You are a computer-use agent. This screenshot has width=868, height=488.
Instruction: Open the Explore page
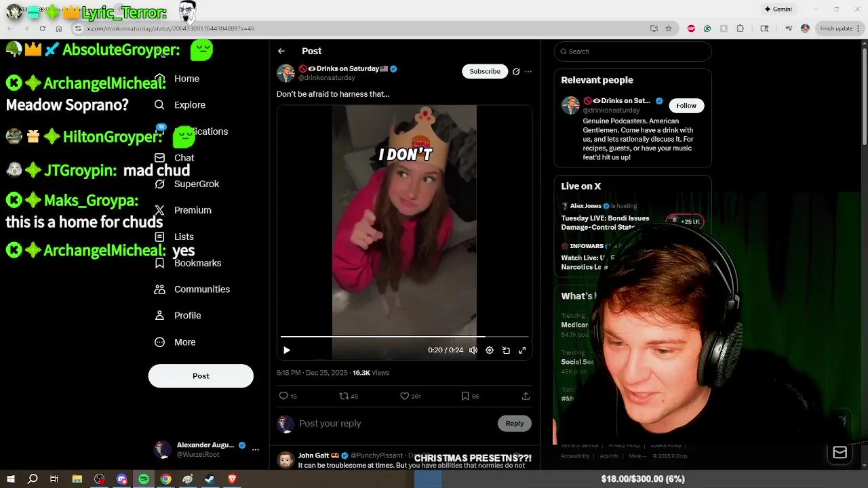coord(180,105)
